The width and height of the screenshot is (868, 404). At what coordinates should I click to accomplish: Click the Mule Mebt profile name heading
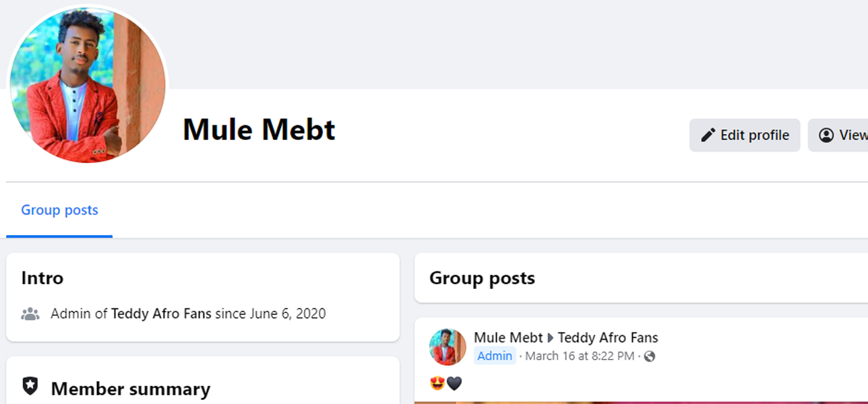[x=259, y=129]
